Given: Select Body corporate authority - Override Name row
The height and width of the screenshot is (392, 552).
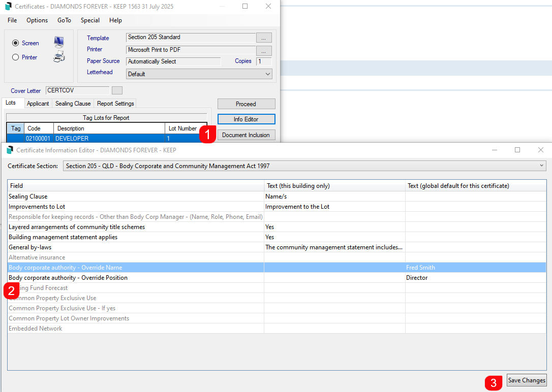Looking at the screenshot, I should [277, 268].
